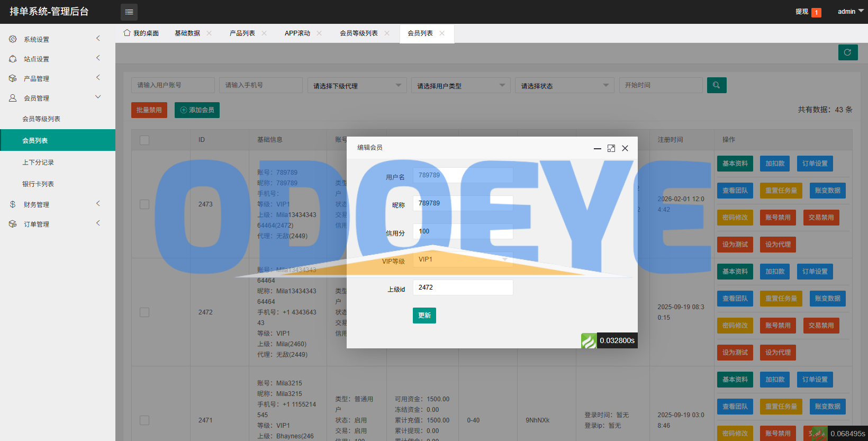Switch to the 产品列表 tab

(x=242, y=33)
